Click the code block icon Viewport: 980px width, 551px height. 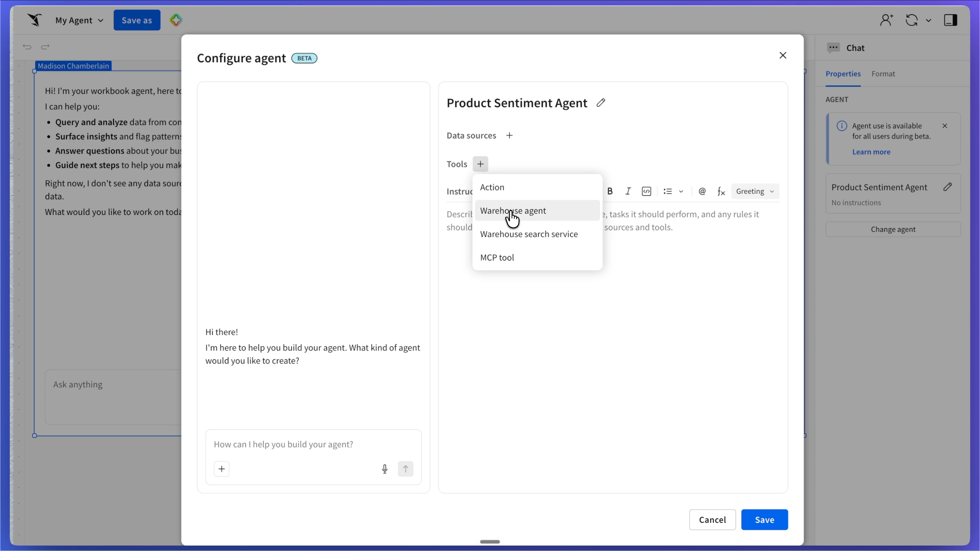pyautogui.click(x=646, y=191)
